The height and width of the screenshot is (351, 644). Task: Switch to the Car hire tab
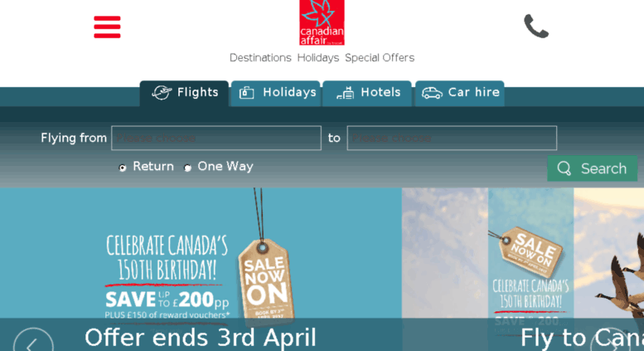pyautogui.click(x=460, y=93)
